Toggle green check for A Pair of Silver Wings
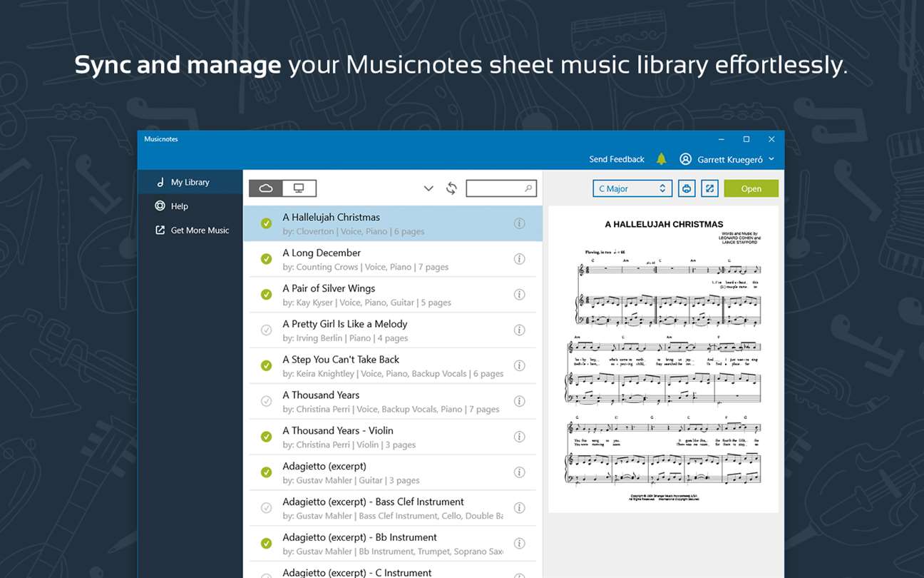The width and height of the screenshot is (924, 578). click(x=266, y=295)
